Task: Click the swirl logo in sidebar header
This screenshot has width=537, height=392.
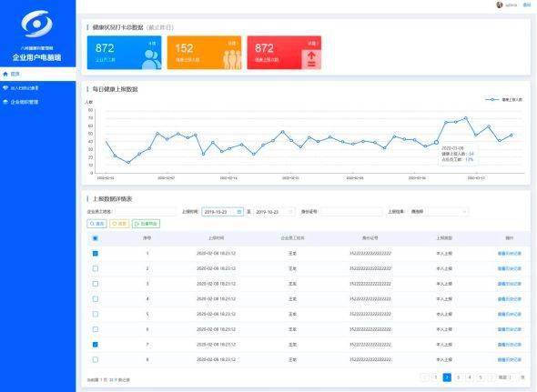Action: click(36, 24)
